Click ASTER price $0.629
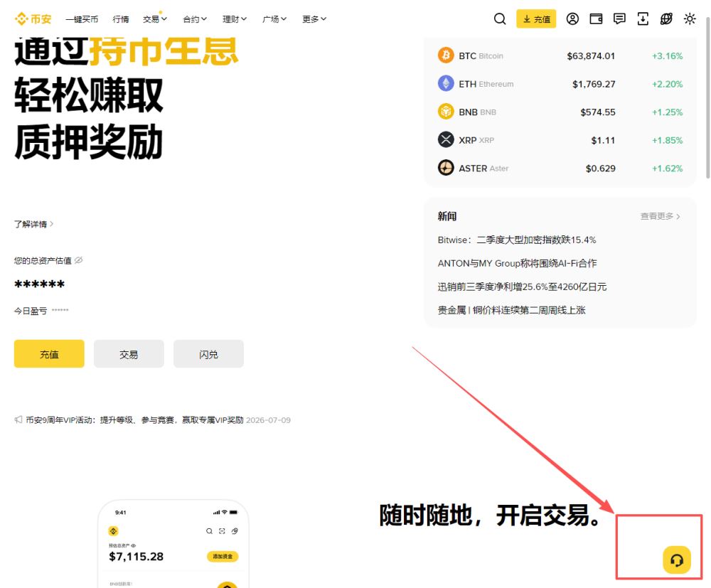711x588 pixels. pyautogui.click(x=600, y=169)
